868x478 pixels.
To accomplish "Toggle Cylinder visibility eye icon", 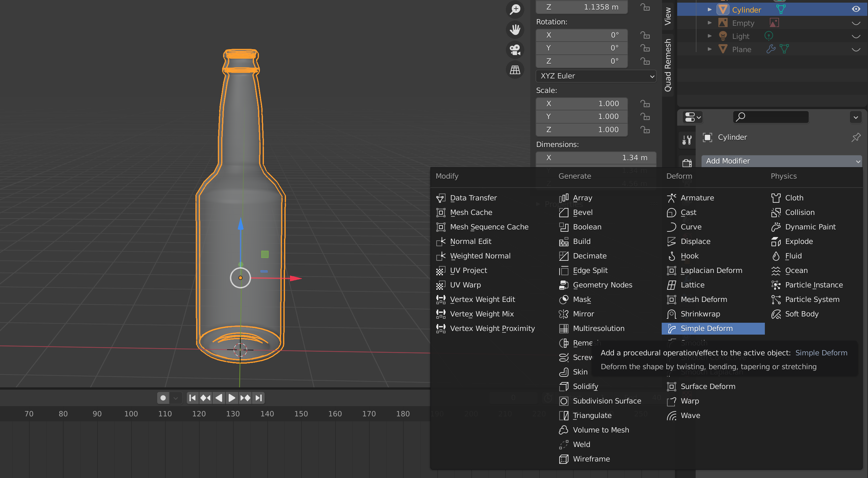I will [x=855, y=10].
